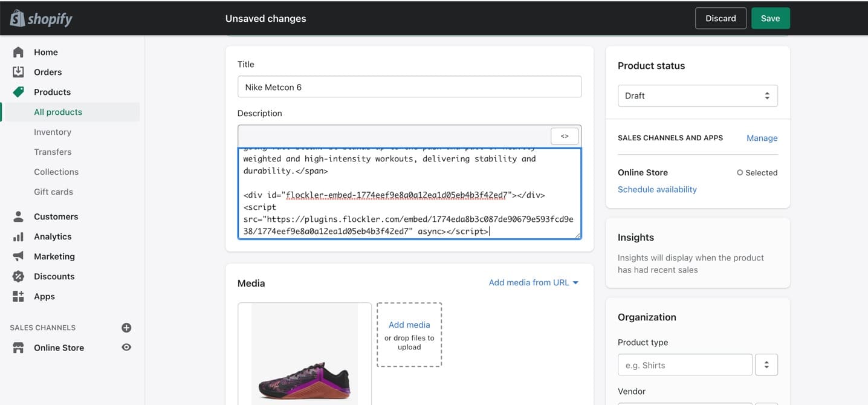Click the Apps grid icon

(x=18, y=296)
